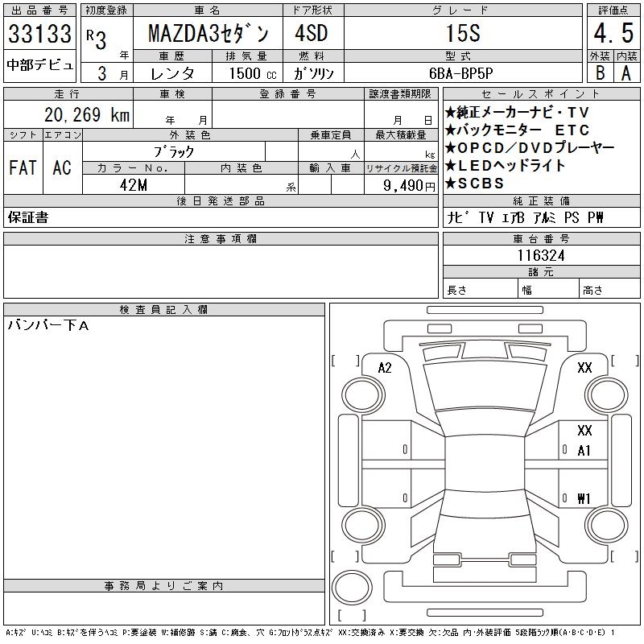This screenshot has height=644, width=644.
Task: Click the model code 6BA-BP5P
Action: 460,73
